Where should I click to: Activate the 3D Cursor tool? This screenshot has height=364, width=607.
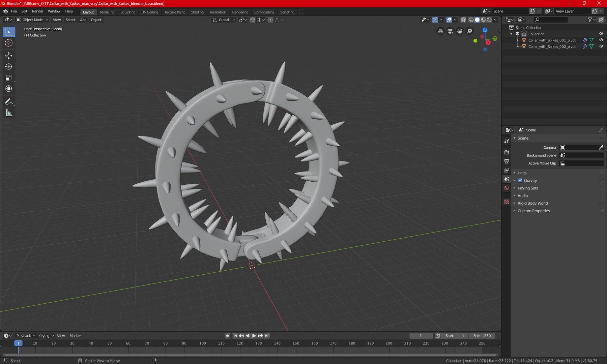click(9, 43)
